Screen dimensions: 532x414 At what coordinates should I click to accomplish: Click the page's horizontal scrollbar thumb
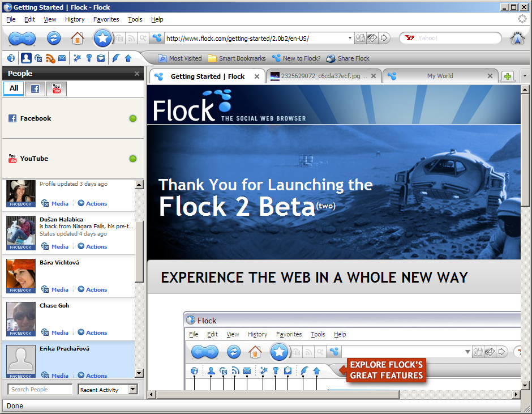tap(277, 394)
